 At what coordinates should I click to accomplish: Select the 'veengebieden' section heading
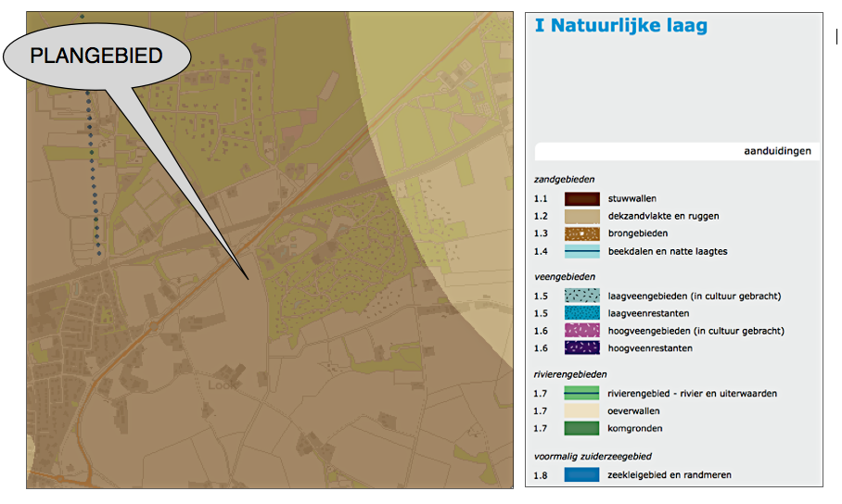[565, 277]
